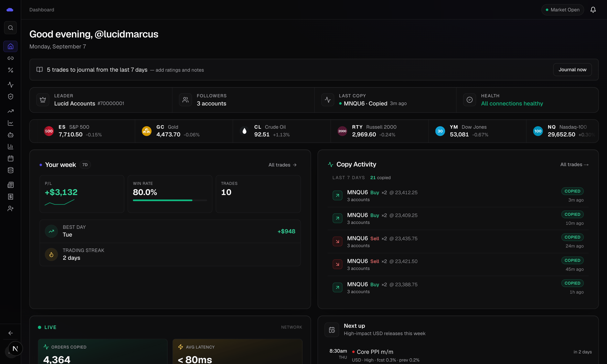Viewport: 607px width, 364px height.
Task: Open the dollar receipt sidebar icon
Action: (x=10, y=197)
